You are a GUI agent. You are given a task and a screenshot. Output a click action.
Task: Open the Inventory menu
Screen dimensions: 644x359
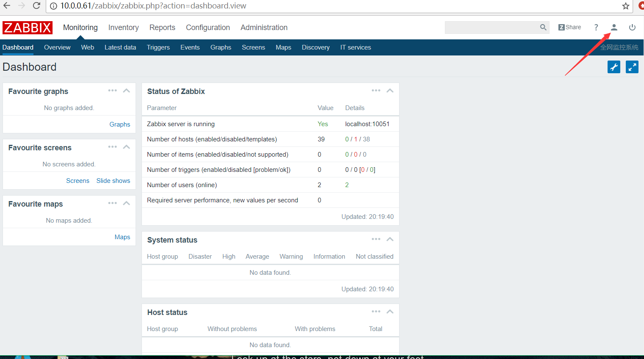pos(123,28)
